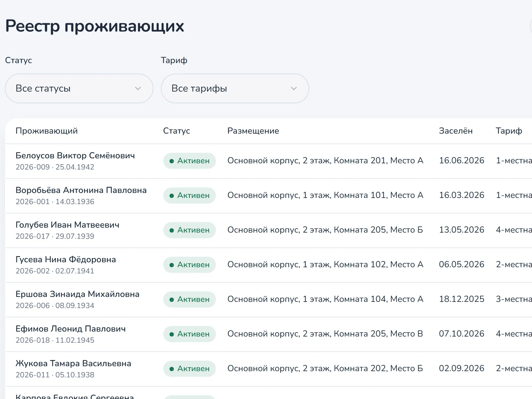Image resolution: width=532 pixels, height=399 pixels.
Task: Click record number '2026-009 · 25.04.1942'
Action: click(x=55, y=167)
